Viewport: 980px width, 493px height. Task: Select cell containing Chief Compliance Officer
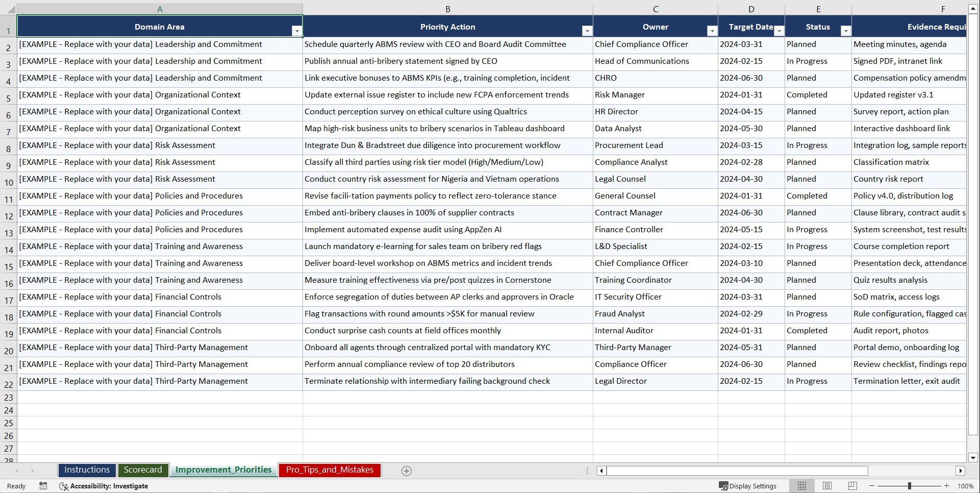tap(641, 44)
